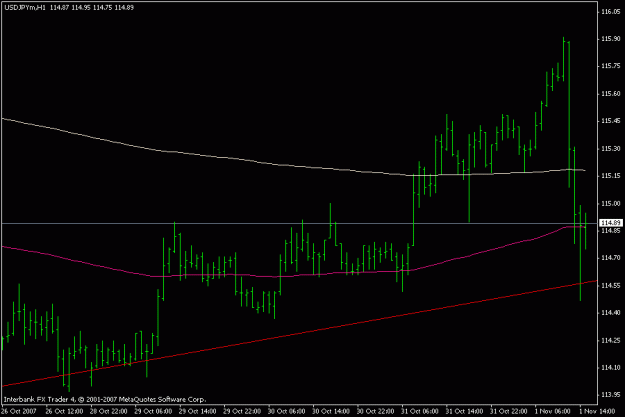Pick the 30 Oct 06:00 time label
This screenshot has height=417, width=625.
287,411
